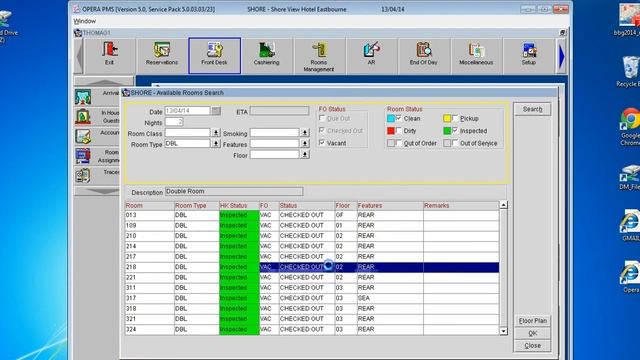Open the Smoking dropdown list

pyautogui.click(x=304, y=133)
